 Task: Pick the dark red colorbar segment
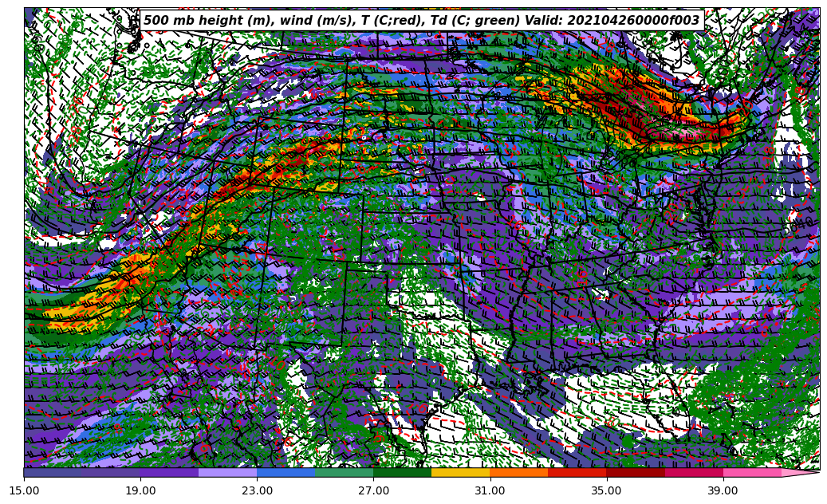point(636,472)
